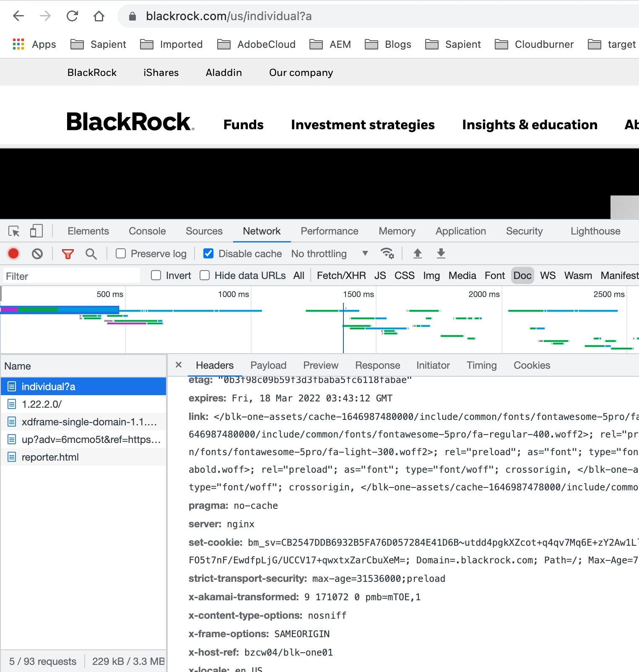Viewport: 639px width, 672px height.
Task: Click the network Filter text field
Action: (x=71, y=276)
